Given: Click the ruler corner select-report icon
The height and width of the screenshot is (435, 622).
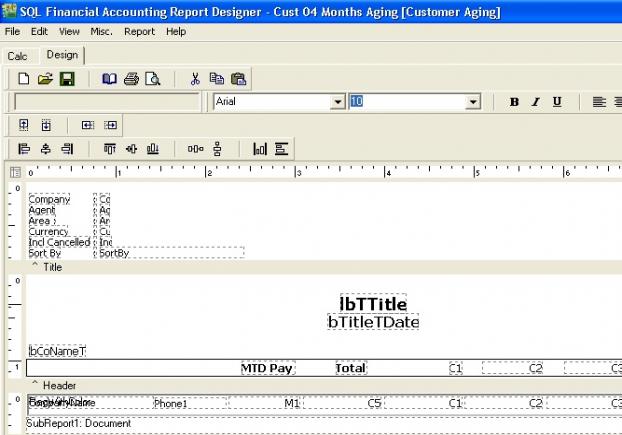Looking at the screenshot, I should click(15, 172).
